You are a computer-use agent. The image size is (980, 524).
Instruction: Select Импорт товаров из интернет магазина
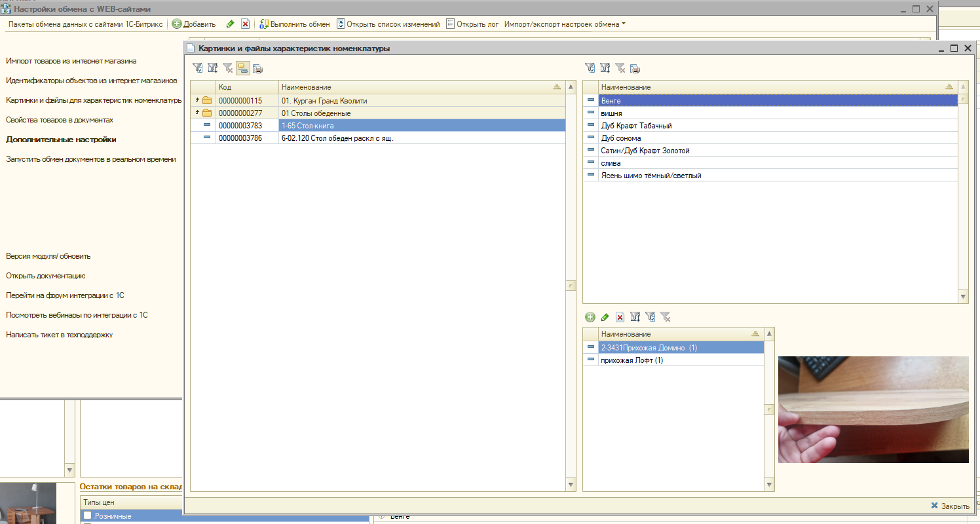coord(71,61)
